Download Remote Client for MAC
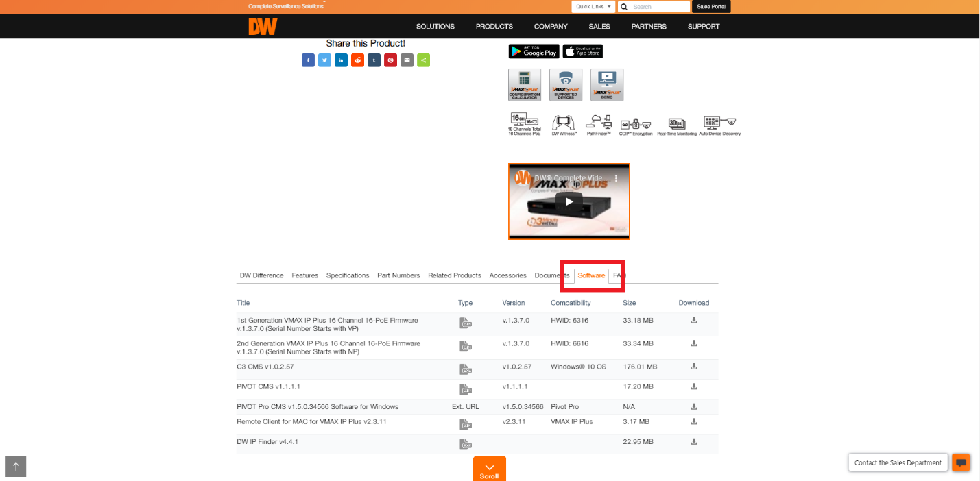 pos(694,421)
